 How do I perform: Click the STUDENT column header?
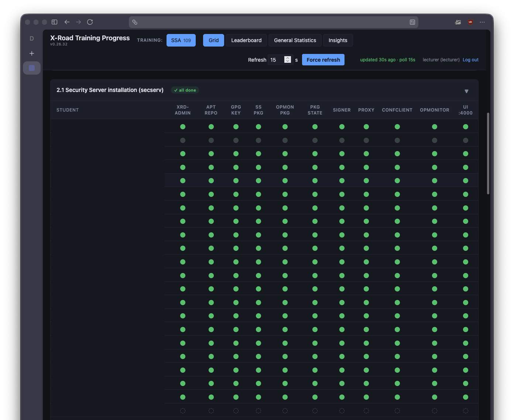(x=68, y=110)
